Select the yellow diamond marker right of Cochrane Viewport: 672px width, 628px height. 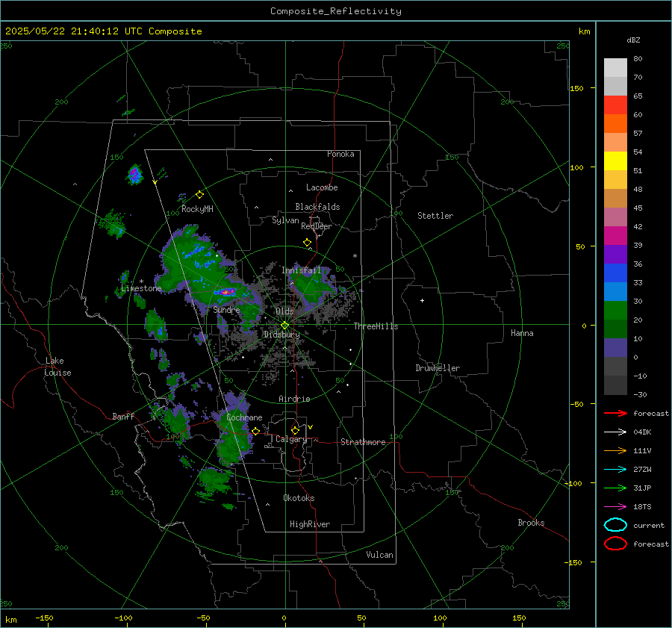[256, 431]
